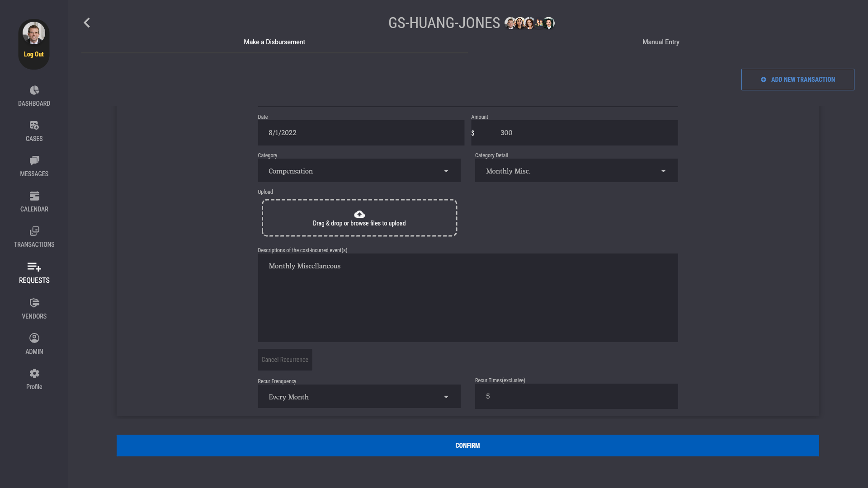Open Profile gear icon

click(x=34, y=373)
